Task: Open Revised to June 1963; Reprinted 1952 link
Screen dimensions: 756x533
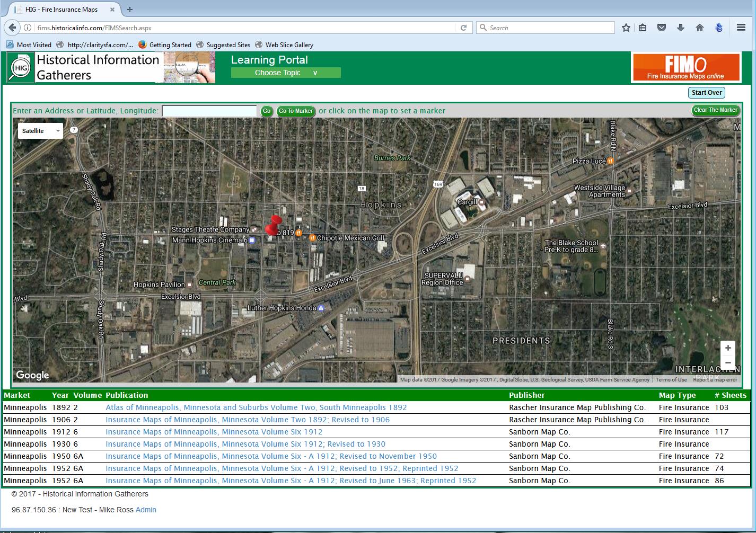Action: coord(291,481)
